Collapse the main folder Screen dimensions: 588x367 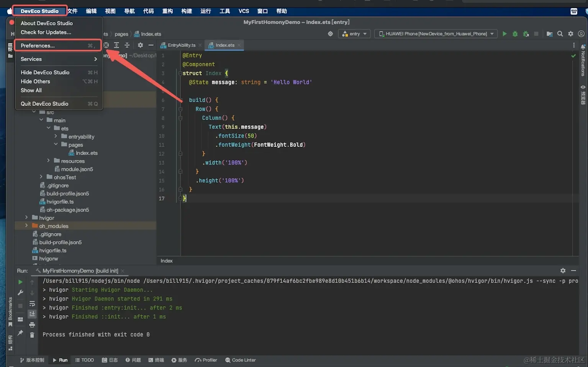click(x=41, y=120)
